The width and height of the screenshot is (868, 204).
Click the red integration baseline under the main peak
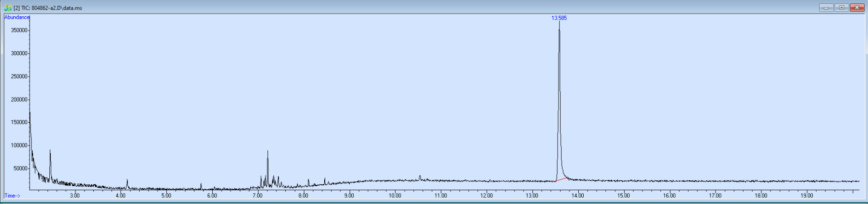(x=561, y=179)
